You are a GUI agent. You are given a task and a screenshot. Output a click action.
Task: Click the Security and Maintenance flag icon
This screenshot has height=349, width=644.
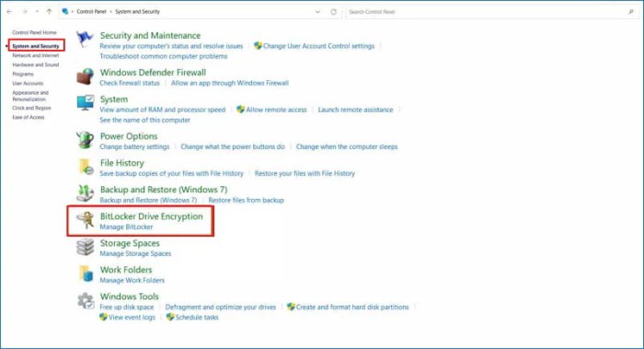tap(85, 39)
